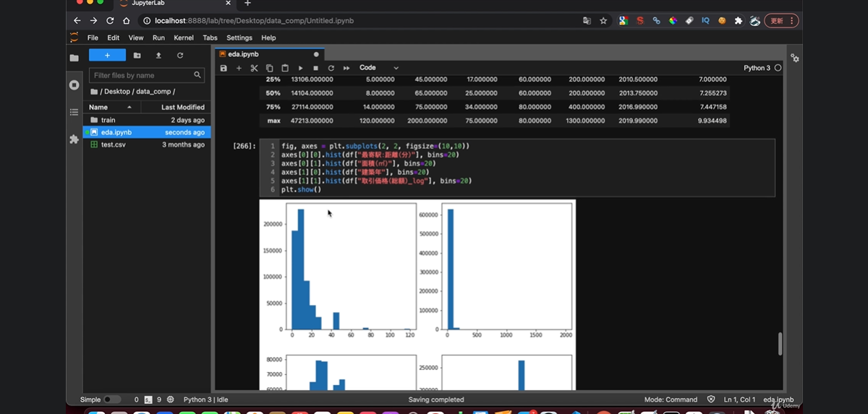Restart kernel and run all cells
This screenshot has height=414, width=868.
(346, 68)
